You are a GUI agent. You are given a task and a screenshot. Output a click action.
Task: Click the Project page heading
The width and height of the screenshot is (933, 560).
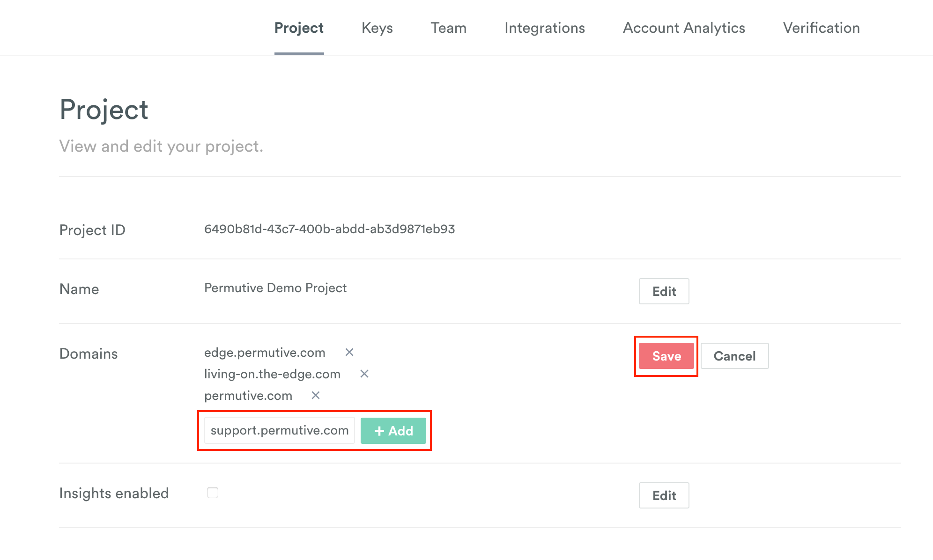(104, 110)
